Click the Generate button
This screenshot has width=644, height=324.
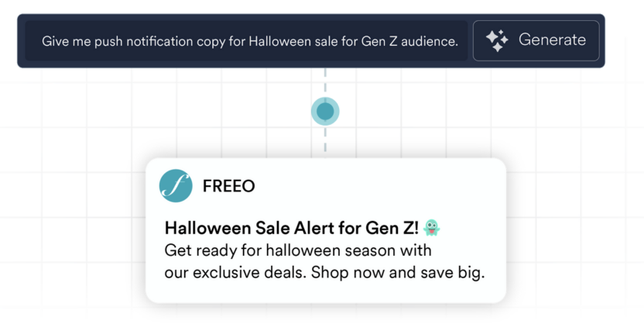coord(536,40)
